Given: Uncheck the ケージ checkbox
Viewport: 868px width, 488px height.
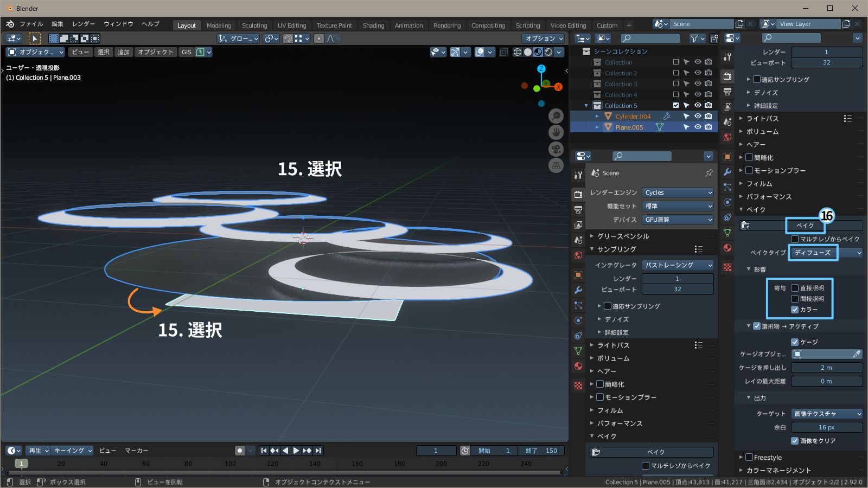Looking at the screenshot, I should (795, 342).
